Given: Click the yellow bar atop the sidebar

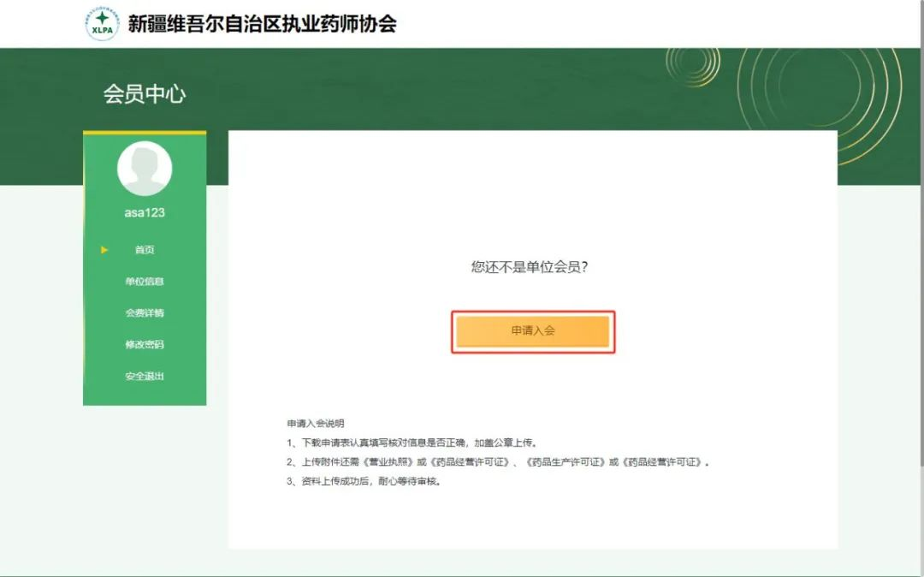Looking at the screenshot, I should (145, 133).
